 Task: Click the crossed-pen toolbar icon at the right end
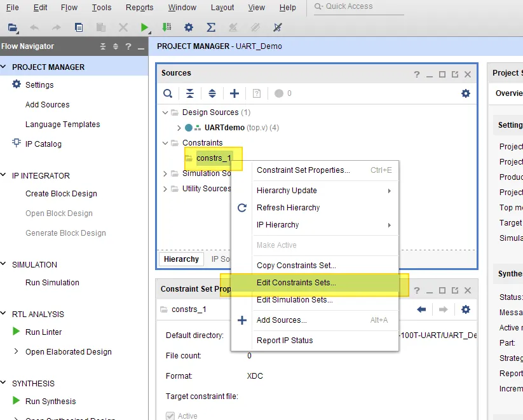tap(277, 28)
